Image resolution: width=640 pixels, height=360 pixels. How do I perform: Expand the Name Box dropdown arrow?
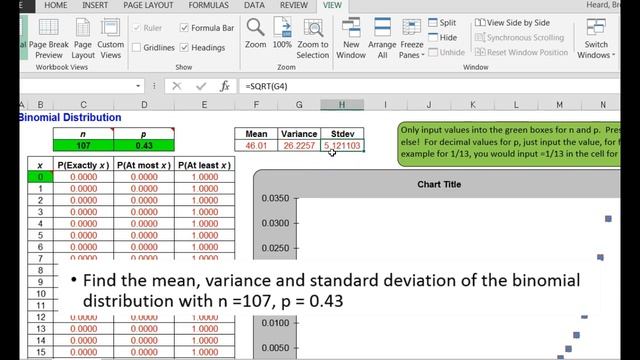pos(138,86)
